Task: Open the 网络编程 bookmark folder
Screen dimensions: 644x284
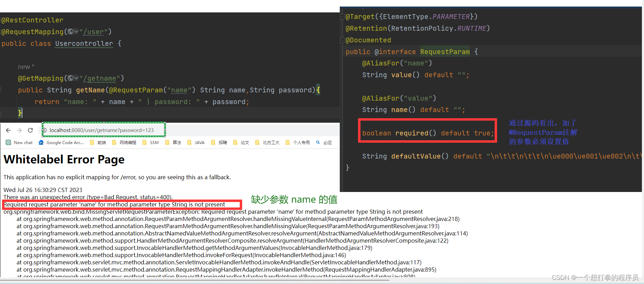Action: [124, 142]
